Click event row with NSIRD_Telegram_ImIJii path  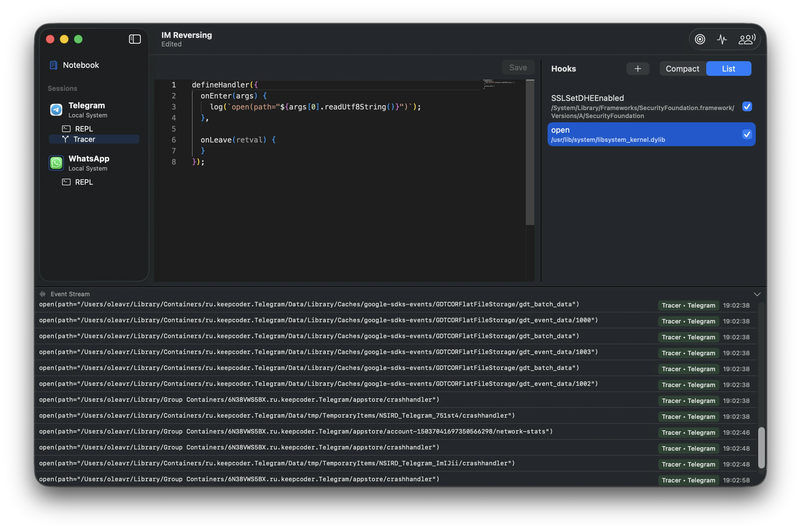click(395, 464)
